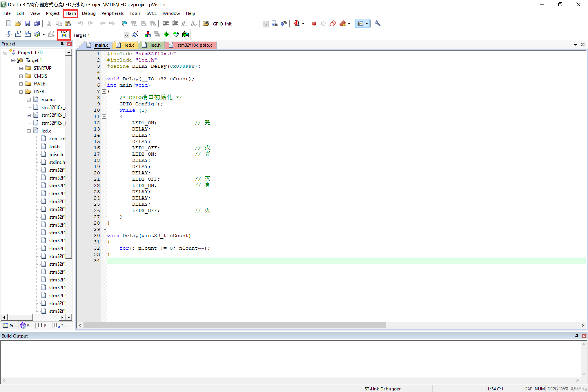Image resolution: width=588 pixels, height=392 pixels.
Task: Click the Build target icon
Action: pyautogui.click(x=18, y=34)
